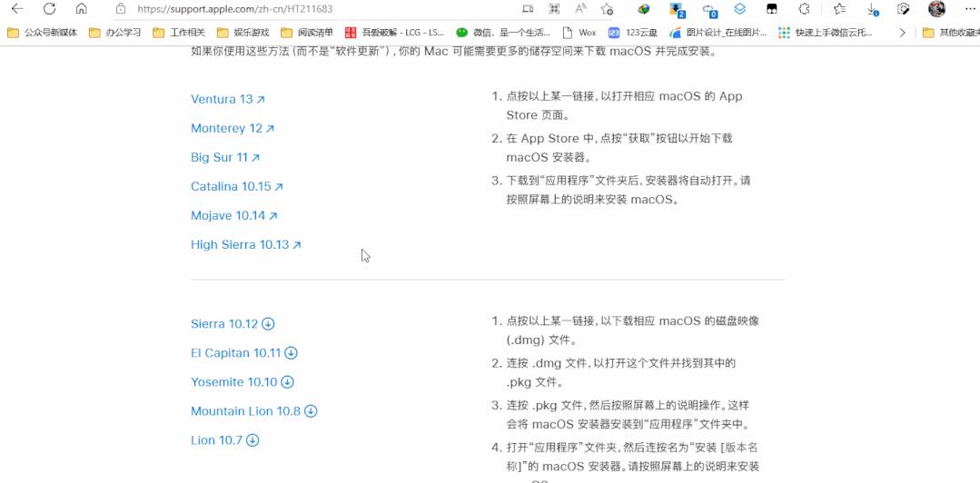
Task: Open the browser Settings and more menu
Action: click(x=969, y=9)
